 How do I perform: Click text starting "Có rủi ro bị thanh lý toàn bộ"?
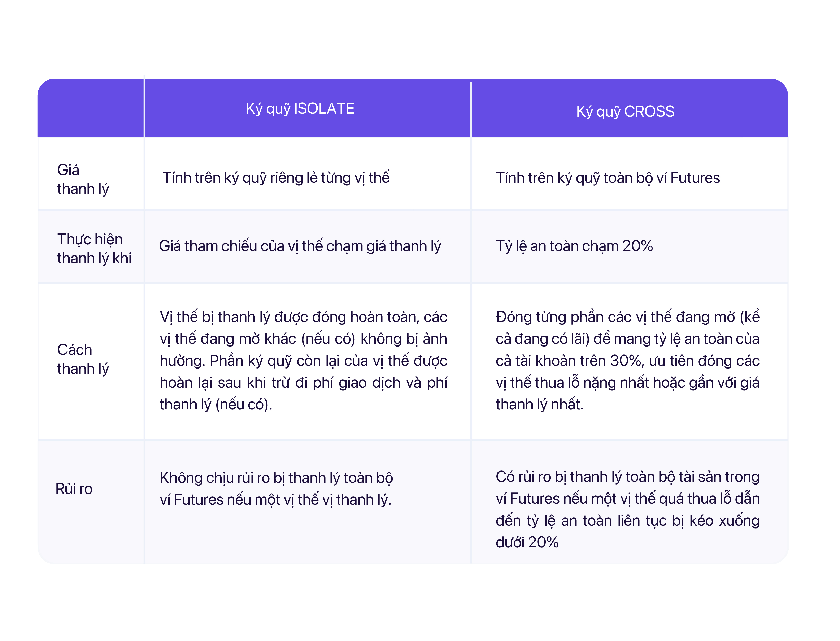[627, 509]
